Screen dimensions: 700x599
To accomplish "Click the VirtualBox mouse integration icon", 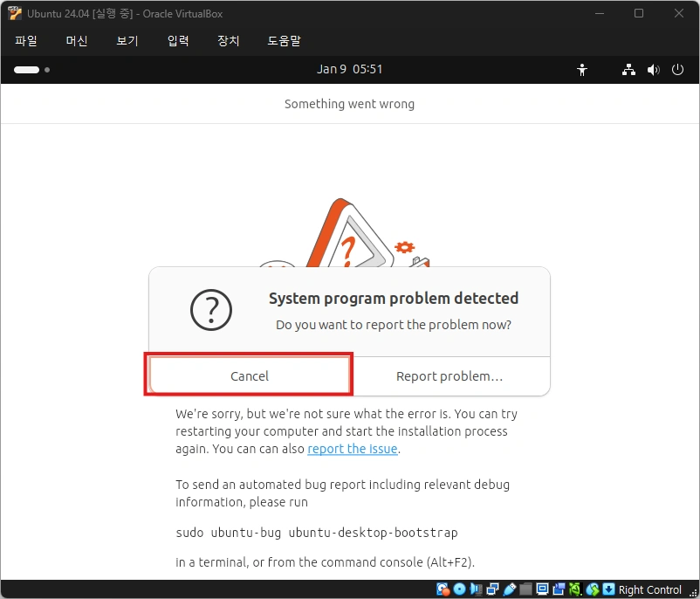I will pyautogui.click(x=593, y=589).
